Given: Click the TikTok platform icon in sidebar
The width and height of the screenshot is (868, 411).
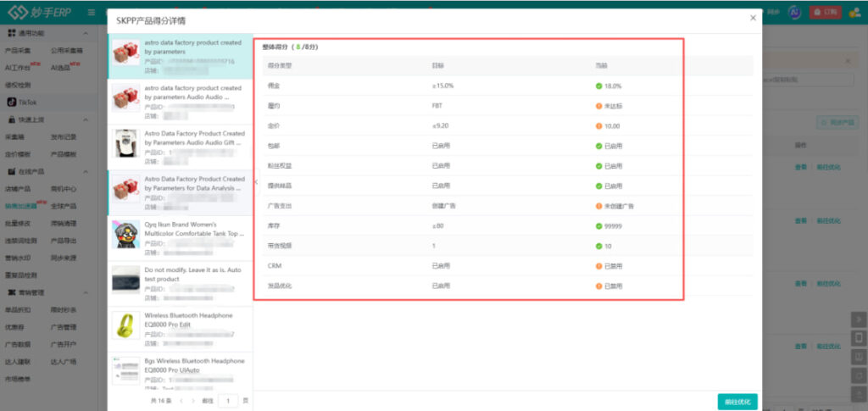Looking at the screenshot, I should [12, 103].
